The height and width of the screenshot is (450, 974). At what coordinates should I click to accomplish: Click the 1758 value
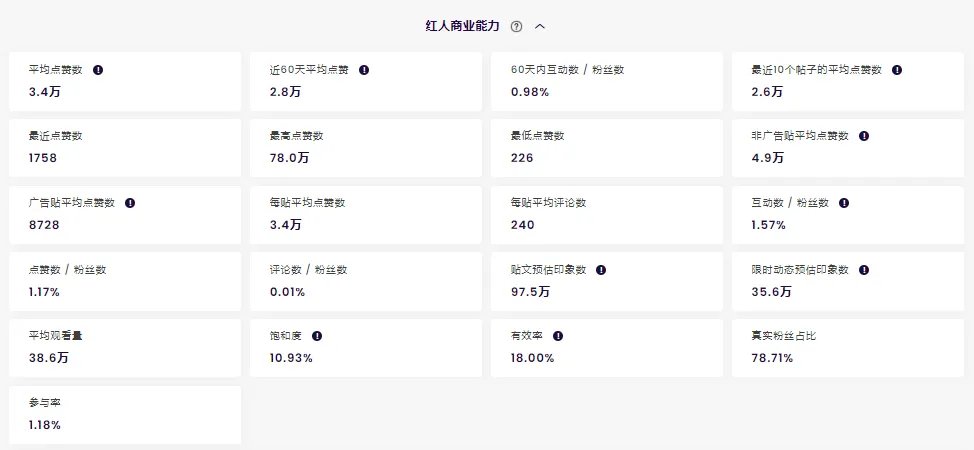pyautogui.click(x=43, y=158)
